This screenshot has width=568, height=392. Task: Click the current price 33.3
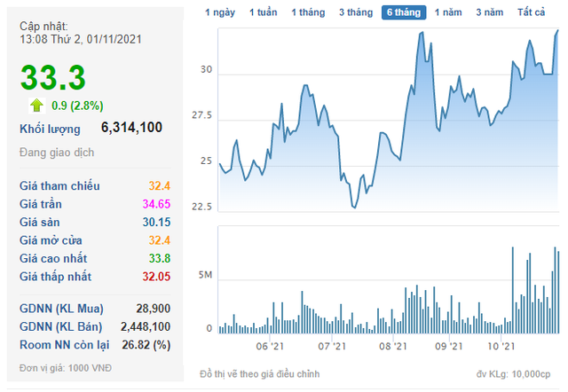52,78
